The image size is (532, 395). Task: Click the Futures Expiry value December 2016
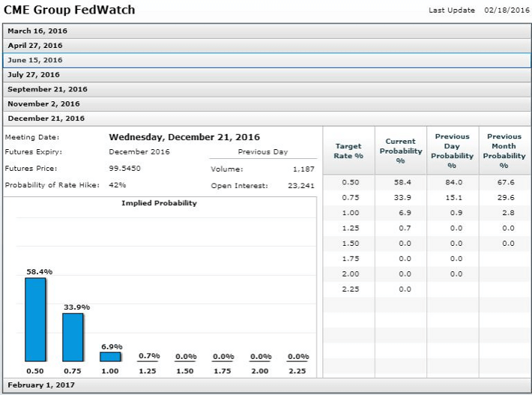(x=139, y=151)
